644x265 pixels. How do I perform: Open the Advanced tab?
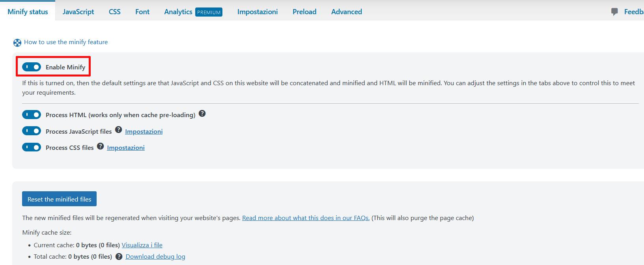point(347,12)
